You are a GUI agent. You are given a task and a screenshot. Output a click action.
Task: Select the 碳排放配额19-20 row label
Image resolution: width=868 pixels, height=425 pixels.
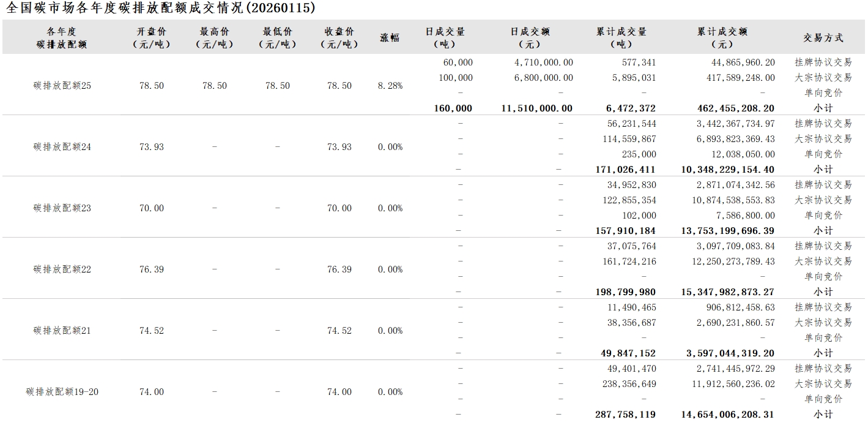coord(62,392)
